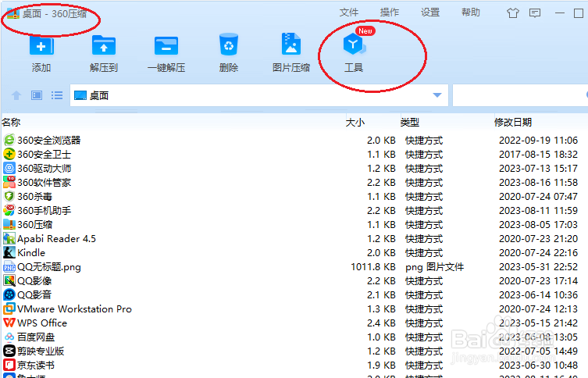Sort by the 修改日期 column header

coord(513,123)
